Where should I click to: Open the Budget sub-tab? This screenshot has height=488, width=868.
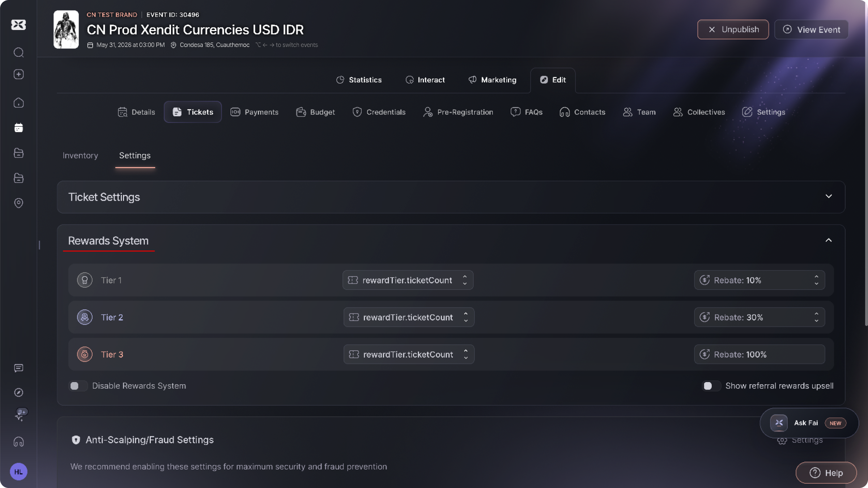[x=315, y=112]
